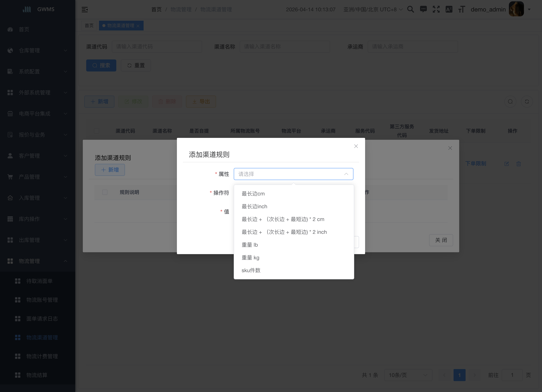Select sku件数 option
Image resolution: width=542 pixels, height=392 pixels.
pos(294,270)
